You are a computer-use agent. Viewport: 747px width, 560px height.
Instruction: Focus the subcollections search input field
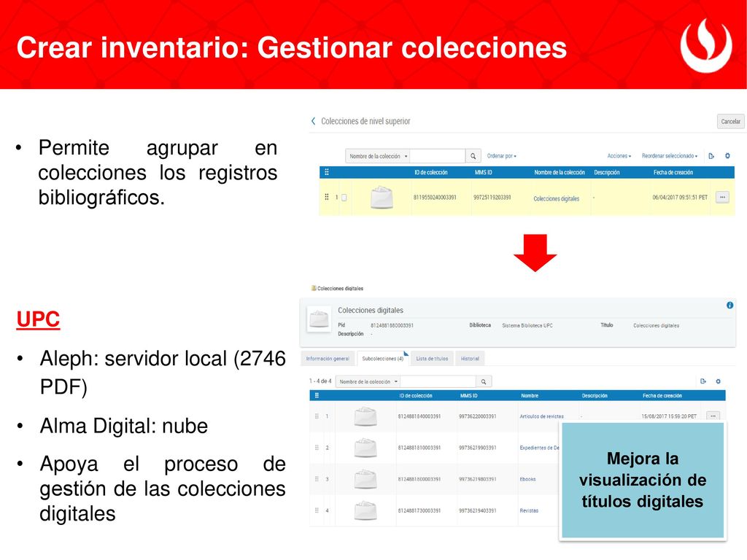pos(438,381)
